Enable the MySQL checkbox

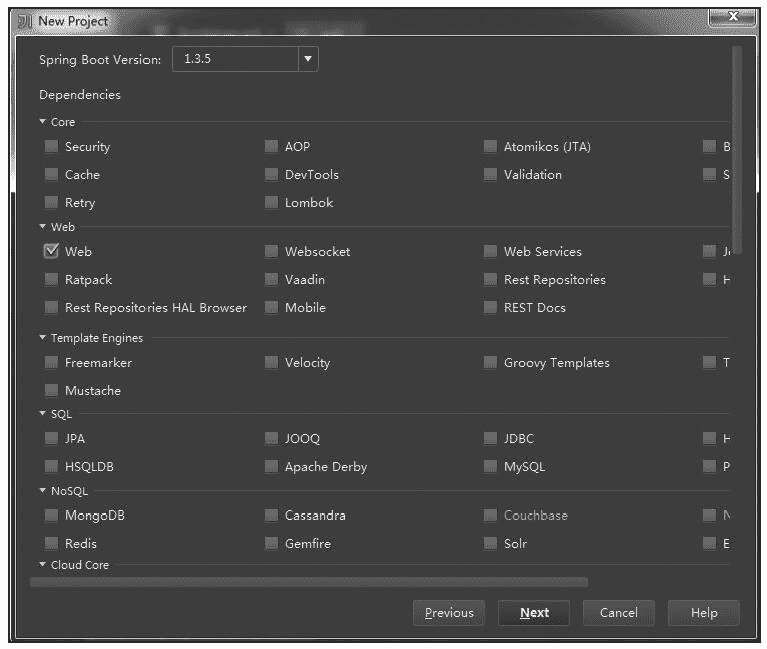click(x=490, y=467)
